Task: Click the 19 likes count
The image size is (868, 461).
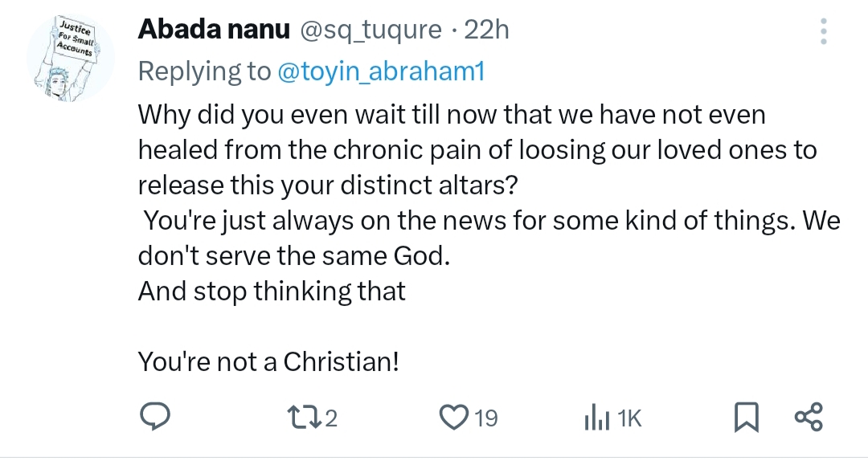Action: point(485,418)
